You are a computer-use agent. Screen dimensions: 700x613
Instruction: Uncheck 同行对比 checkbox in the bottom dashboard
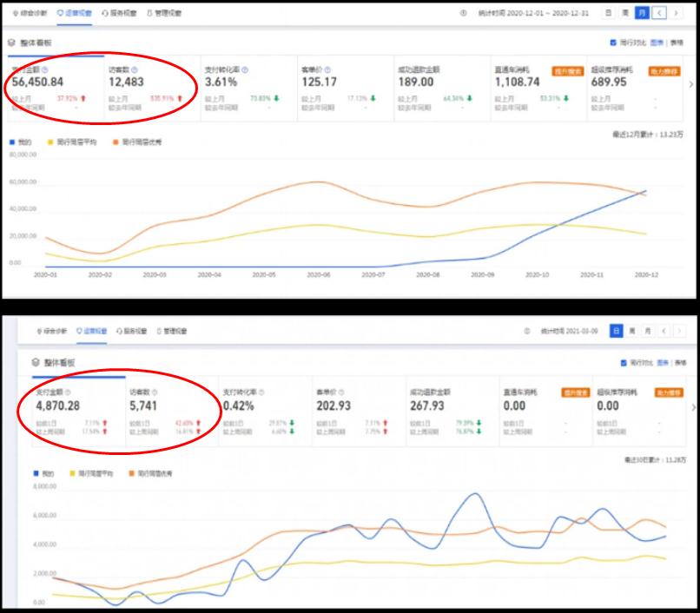[624, 362]
